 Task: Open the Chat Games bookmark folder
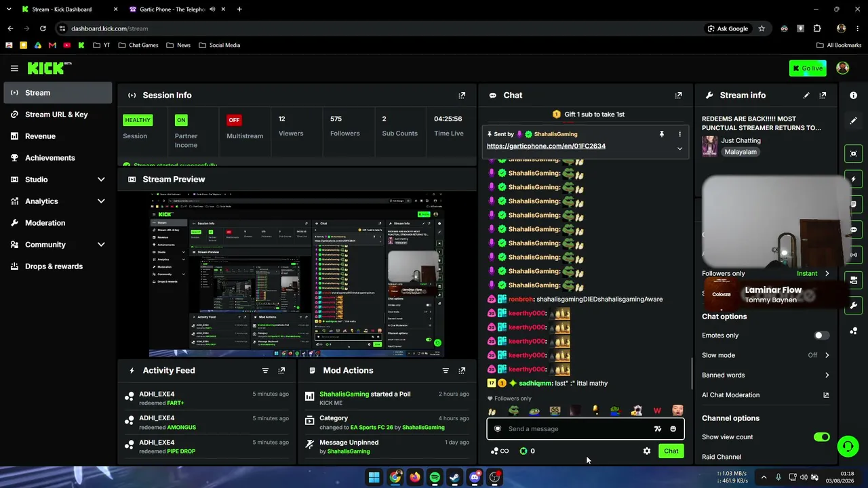coord(138,45)
